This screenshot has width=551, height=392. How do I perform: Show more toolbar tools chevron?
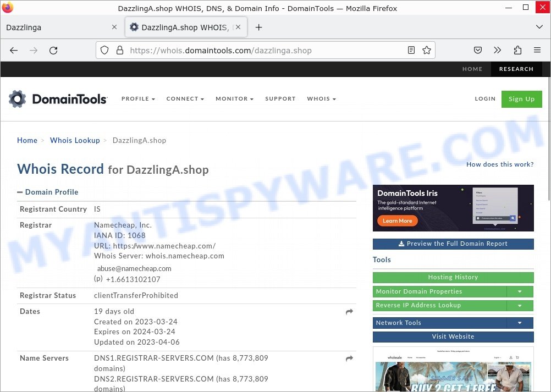coord(497,50)
